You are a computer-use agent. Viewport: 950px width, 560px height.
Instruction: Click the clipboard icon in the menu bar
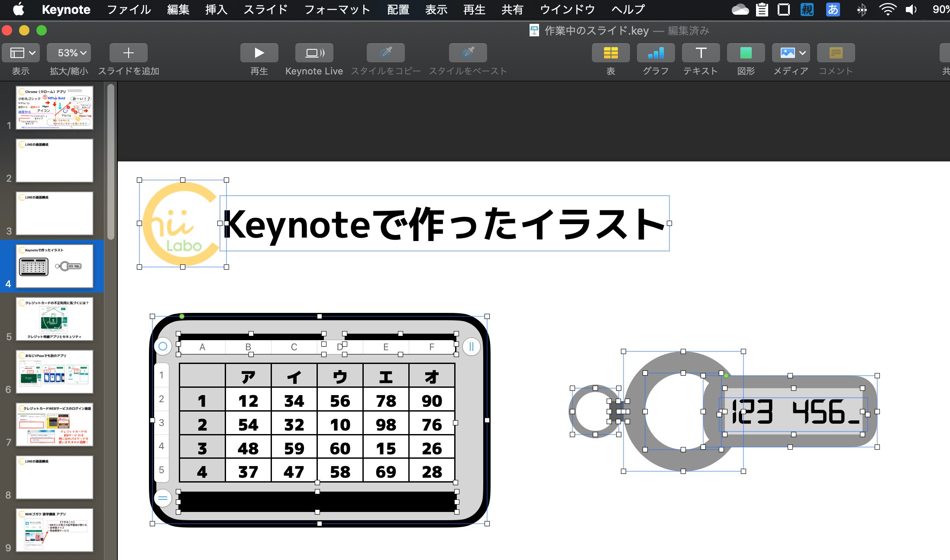click(762, 10)
